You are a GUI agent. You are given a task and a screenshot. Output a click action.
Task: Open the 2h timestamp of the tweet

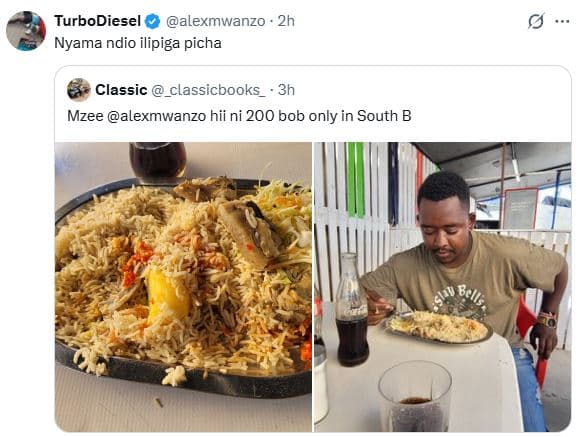coord(286,21)
